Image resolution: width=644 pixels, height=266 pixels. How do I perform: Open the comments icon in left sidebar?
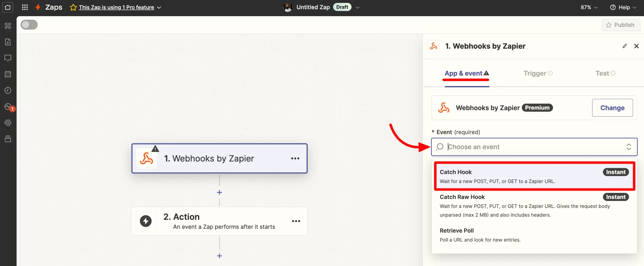tap(8, 58)
